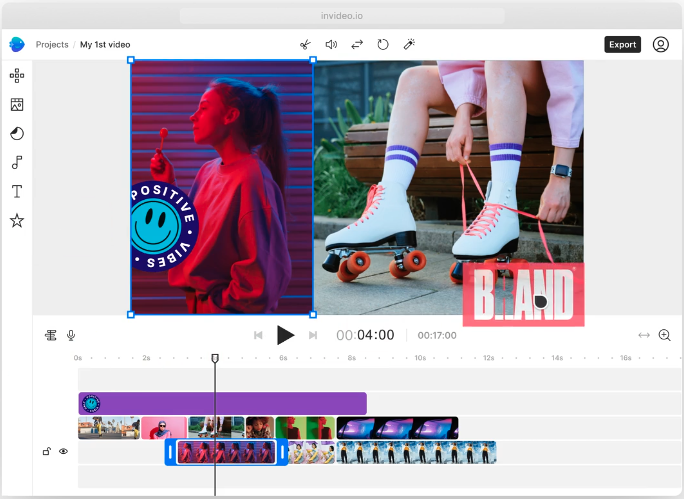
Task: Open the volume speaker tool
Action: pyautogui.click(x=331, y=44)
